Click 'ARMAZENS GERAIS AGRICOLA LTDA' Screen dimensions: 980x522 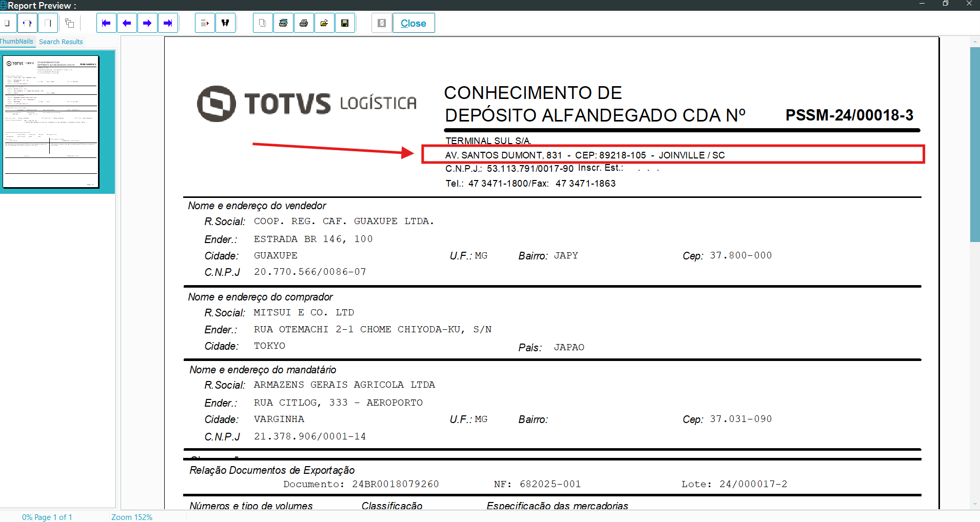pyautogui.click(x=344, y=385)
